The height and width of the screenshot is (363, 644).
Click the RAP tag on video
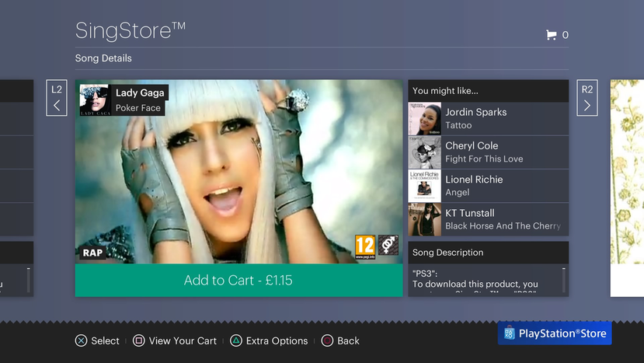point(92,253)
